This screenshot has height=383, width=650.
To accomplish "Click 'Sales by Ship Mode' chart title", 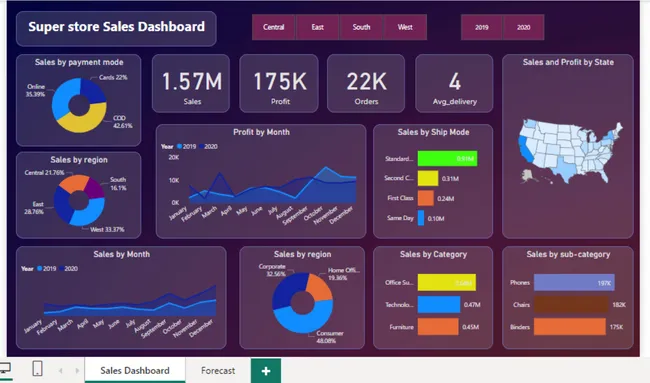I will point(433,132).
